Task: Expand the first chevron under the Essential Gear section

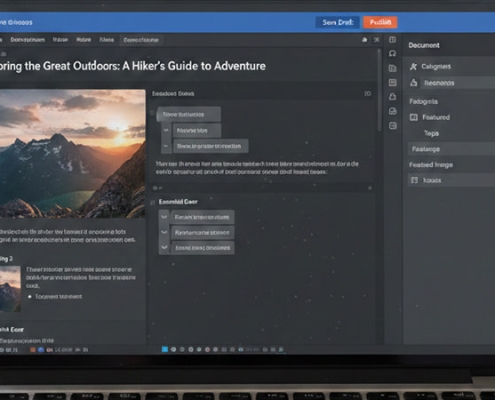Action: (x=164, y=217)
